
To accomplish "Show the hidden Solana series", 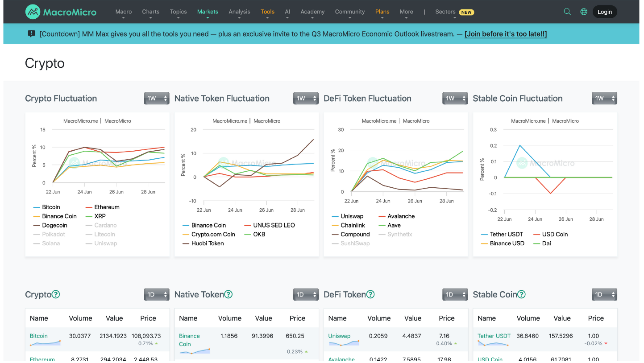I will [46, 243].
